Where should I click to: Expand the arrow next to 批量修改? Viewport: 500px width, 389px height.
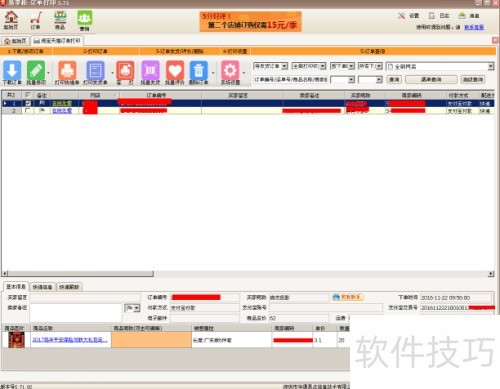[48, 73]
